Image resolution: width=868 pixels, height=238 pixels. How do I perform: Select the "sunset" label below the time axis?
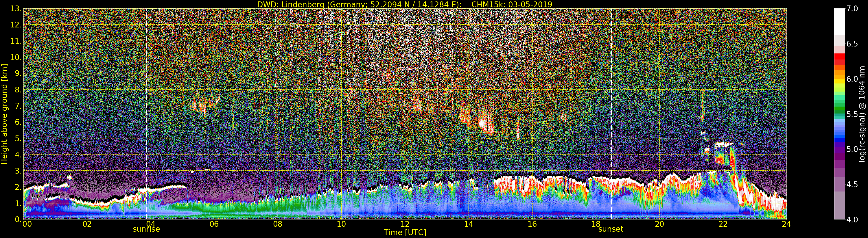pyautogui.click(x=611, y=229)
